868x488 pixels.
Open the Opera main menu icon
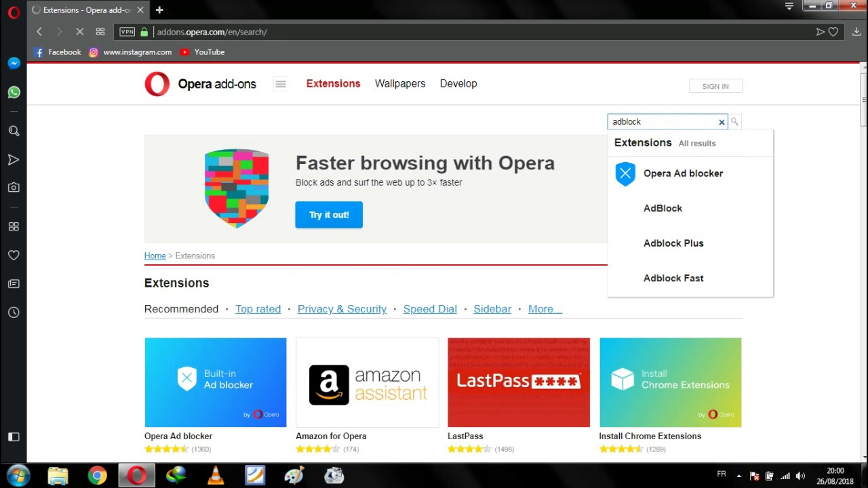tap(14, 12)
